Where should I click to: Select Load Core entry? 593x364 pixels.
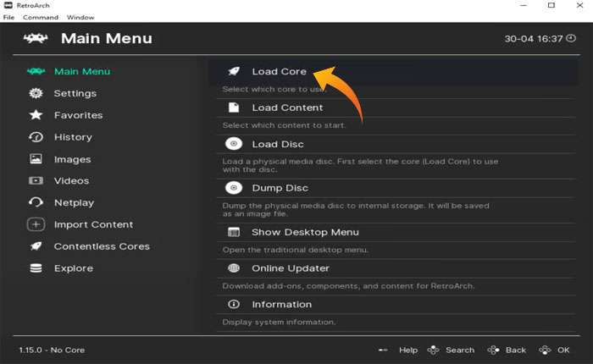pyautogui.click(x=279, y=72)
